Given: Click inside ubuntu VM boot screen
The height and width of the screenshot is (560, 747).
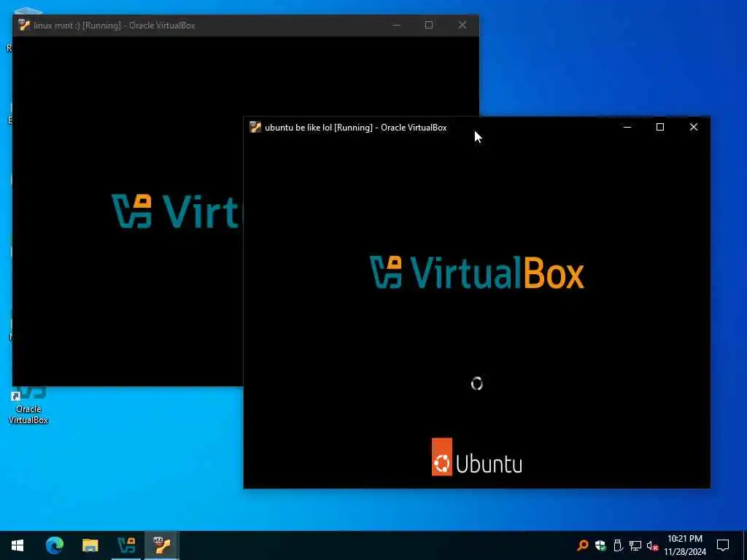Looking at the screenshot, I should 476,314.
